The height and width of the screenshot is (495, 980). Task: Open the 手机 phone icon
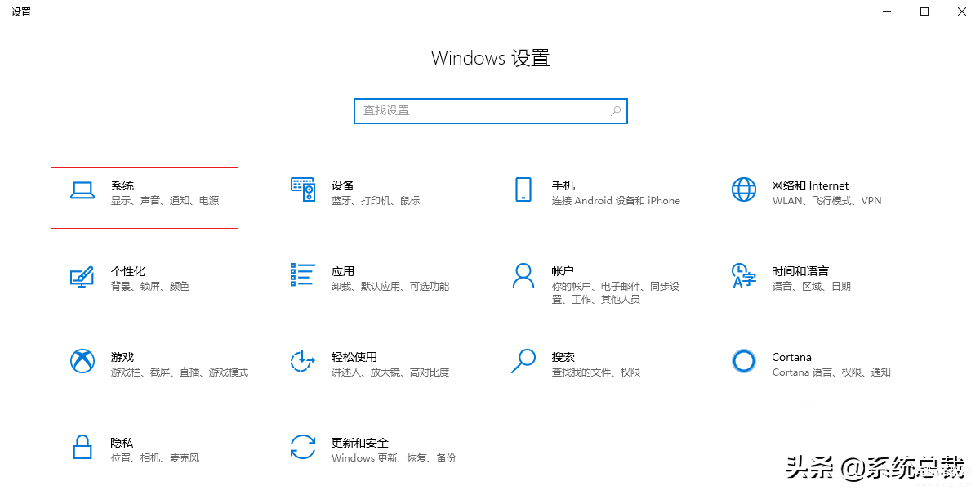tap(523, 190)
